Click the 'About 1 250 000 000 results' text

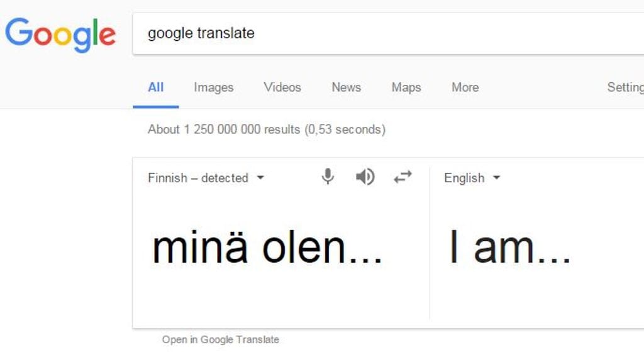266,129
